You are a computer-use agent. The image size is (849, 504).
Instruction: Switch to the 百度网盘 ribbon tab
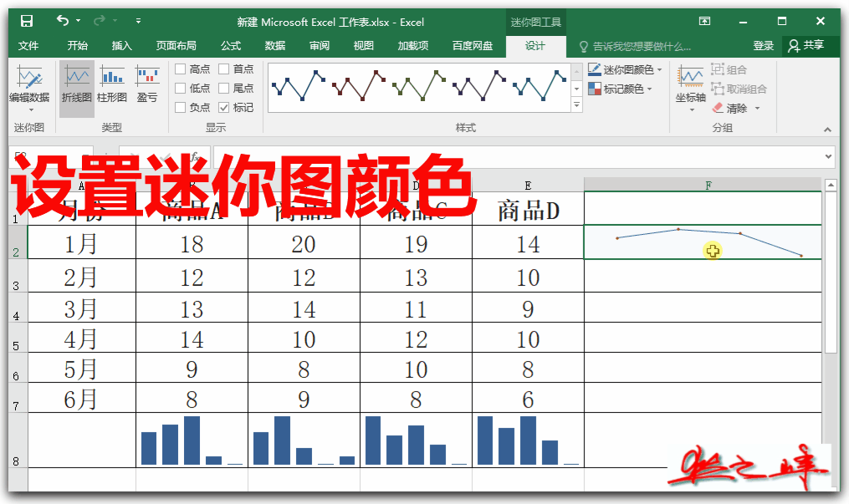(473, 45)
